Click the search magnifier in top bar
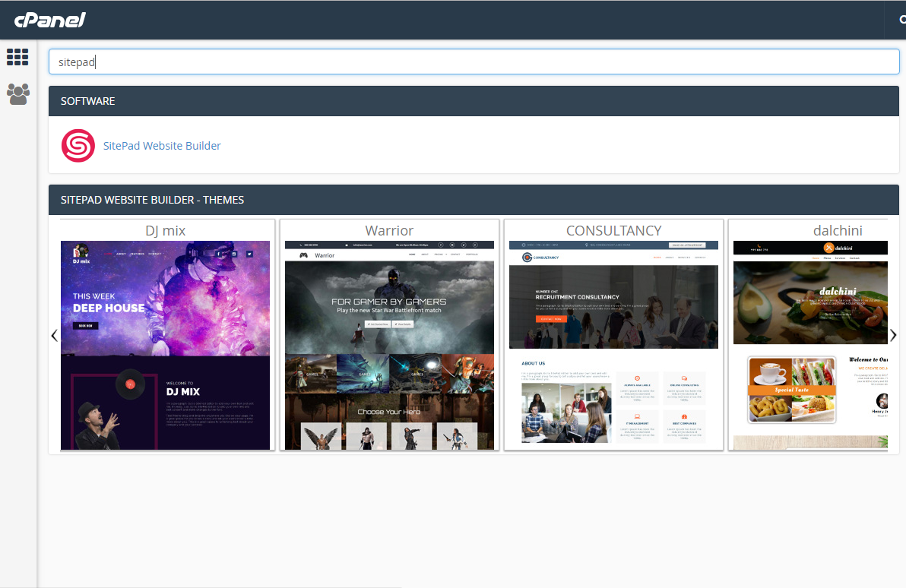 tap(901, 20)
